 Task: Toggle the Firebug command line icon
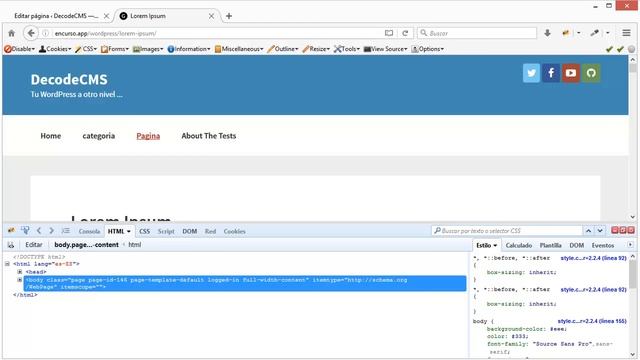[66, 231]
